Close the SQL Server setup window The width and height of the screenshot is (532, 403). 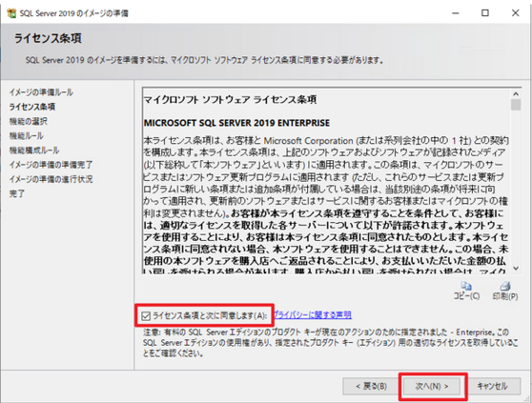tap(516, 13)
